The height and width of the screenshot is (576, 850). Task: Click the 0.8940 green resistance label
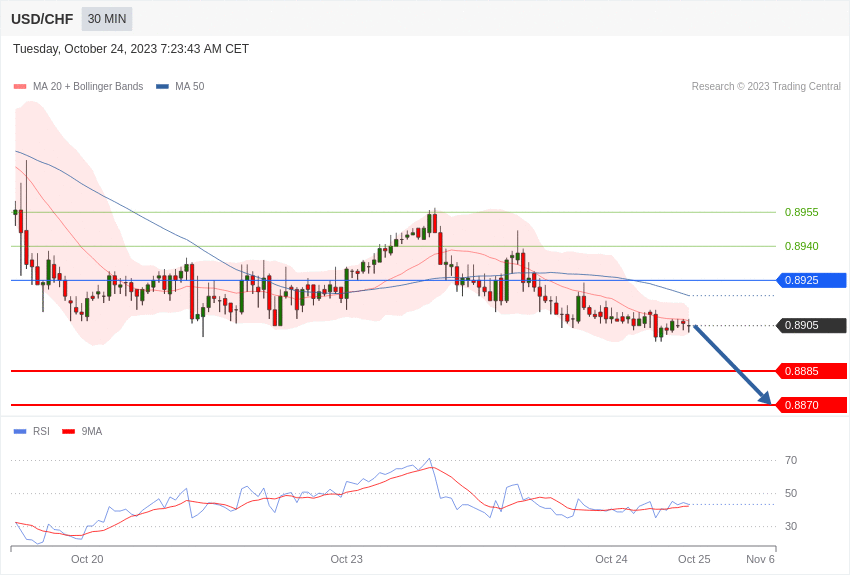point(802,247)
